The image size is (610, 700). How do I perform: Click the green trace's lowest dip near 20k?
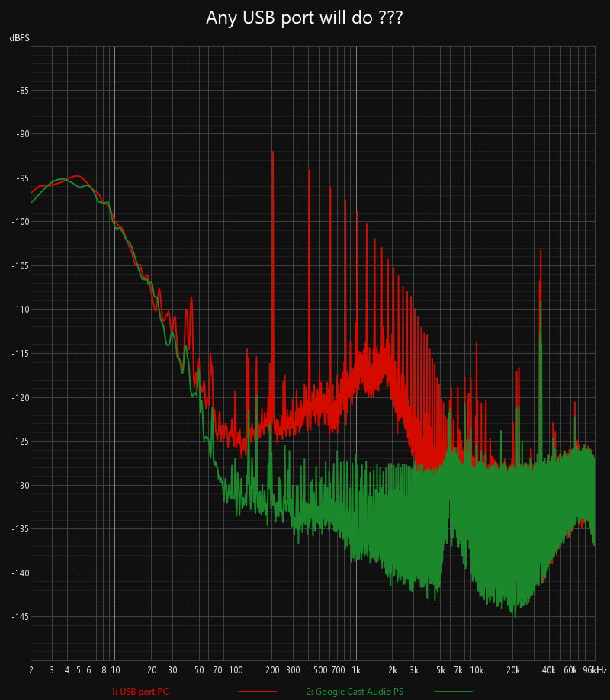[515, 615]
